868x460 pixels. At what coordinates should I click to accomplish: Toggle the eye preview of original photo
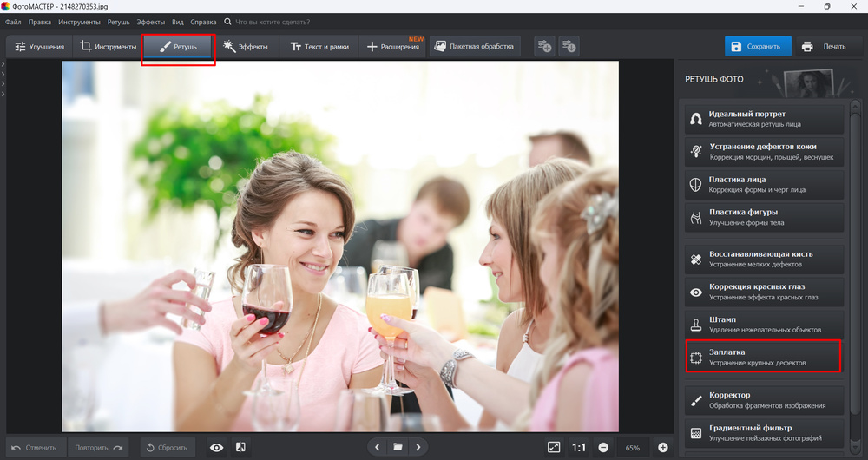point(217,447)
